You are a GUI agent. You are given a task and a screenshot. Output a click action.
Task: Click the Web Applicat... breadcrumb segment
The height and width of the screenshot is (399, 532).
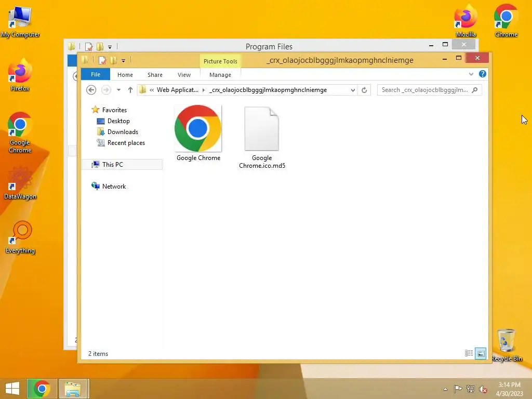click(178, 90)
